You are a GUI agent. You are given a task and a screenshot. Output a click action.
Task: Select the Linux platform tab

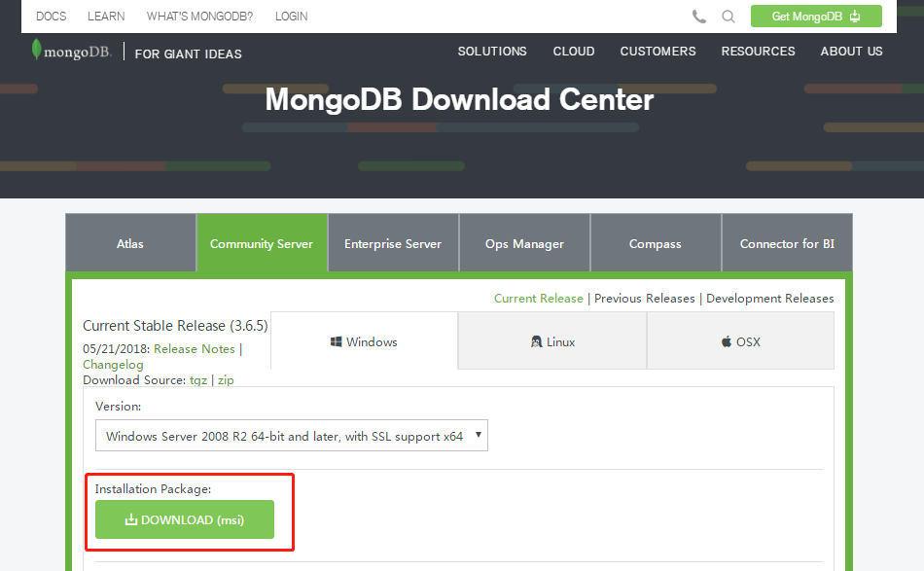(x=552, y=341)
